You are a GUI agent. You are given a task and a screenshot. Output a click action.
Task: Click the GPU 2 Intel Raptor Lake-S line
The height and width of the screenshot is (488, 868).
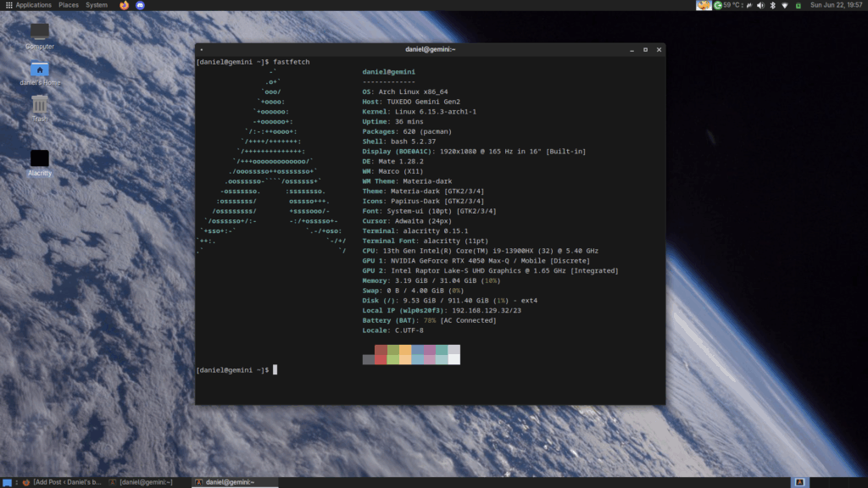click(x=491, y=271)
